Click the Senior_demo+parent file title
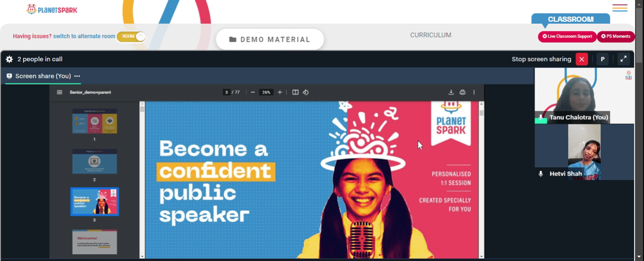Image resolution: width=644 pixels, height=261 pixels. pyautogui.click(x=90, y=92)
